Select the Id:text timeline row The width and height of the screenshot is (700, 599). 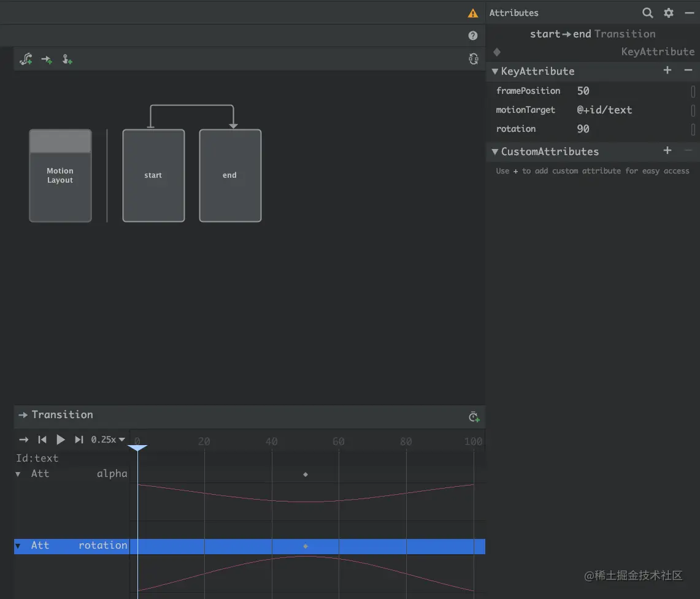tap(37, 458)
